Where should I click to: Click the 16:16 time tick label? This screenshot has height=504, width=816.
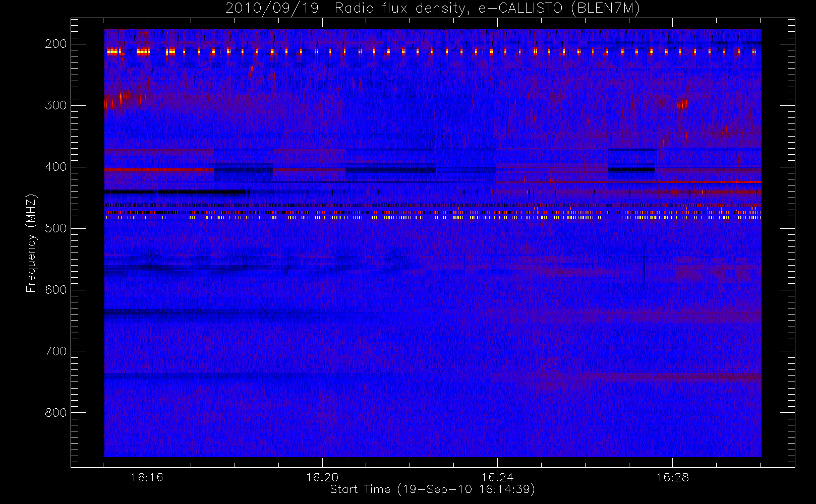(x=147, y=477)
